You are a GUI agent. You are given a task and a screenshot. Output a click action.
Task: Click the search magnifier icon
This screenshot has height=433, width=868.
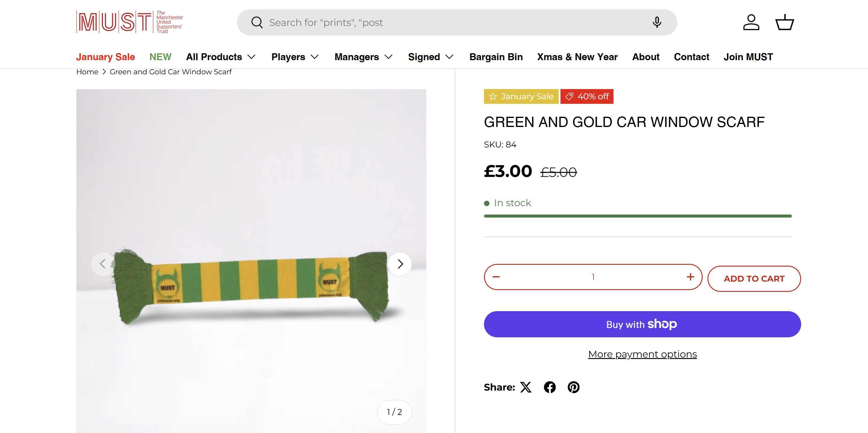(x=257, y=23)
